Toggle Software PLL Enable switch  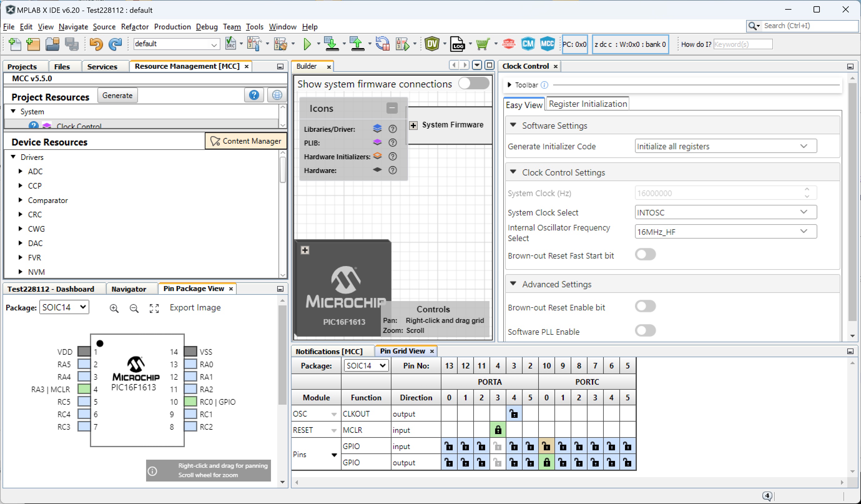[x=645, y=330]
